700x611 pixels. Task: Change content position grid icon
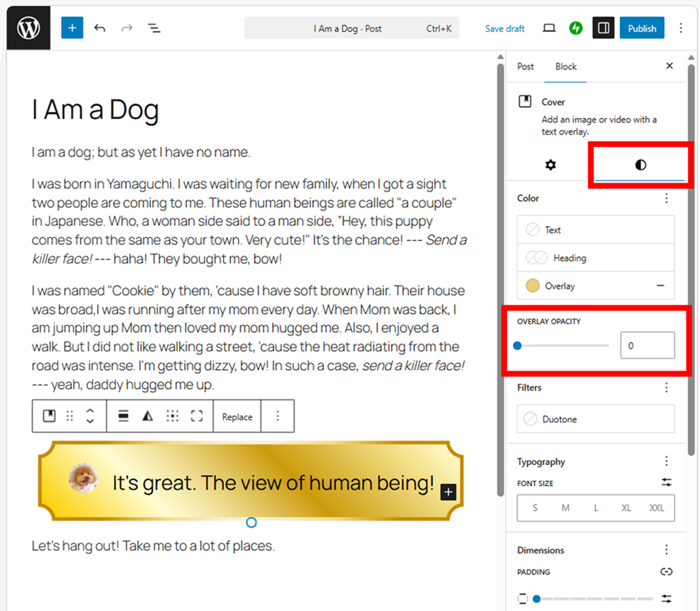[x=173, y=416]
